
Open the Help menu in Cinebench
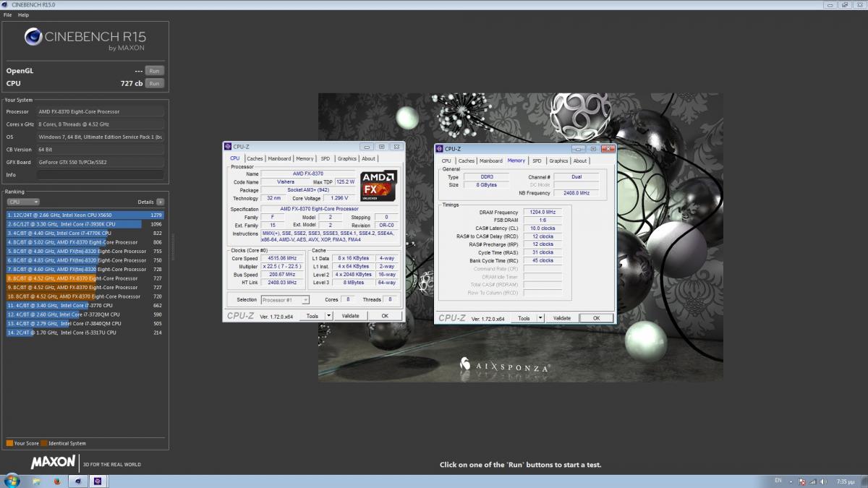click(x=23, y=14)
